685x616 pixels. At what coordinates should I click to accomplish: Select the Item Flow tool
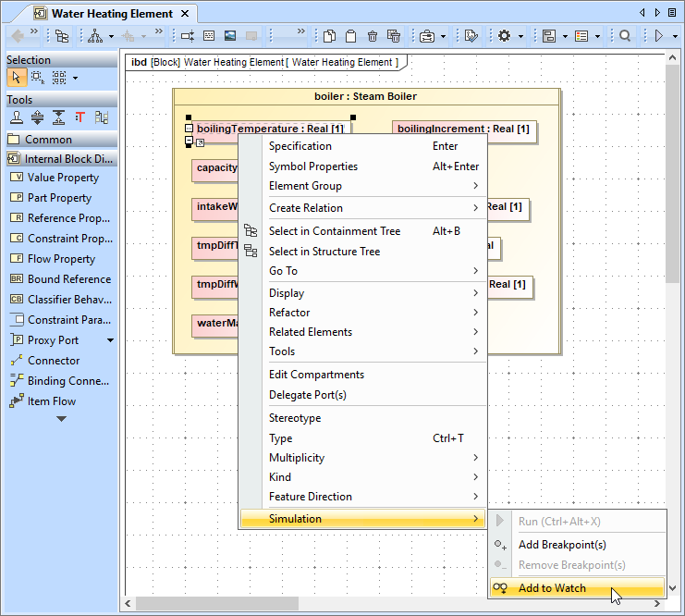(x=51, y=401)
